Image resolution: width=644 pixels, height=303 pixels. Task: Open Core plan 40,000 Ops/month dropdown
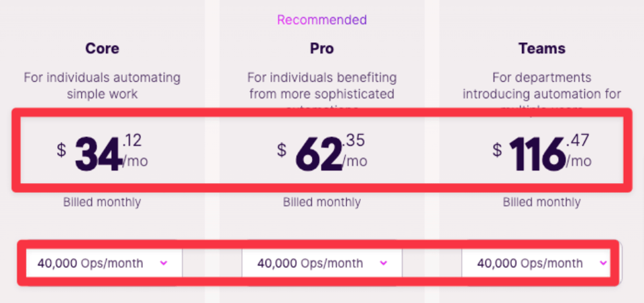tap(104, 263)
